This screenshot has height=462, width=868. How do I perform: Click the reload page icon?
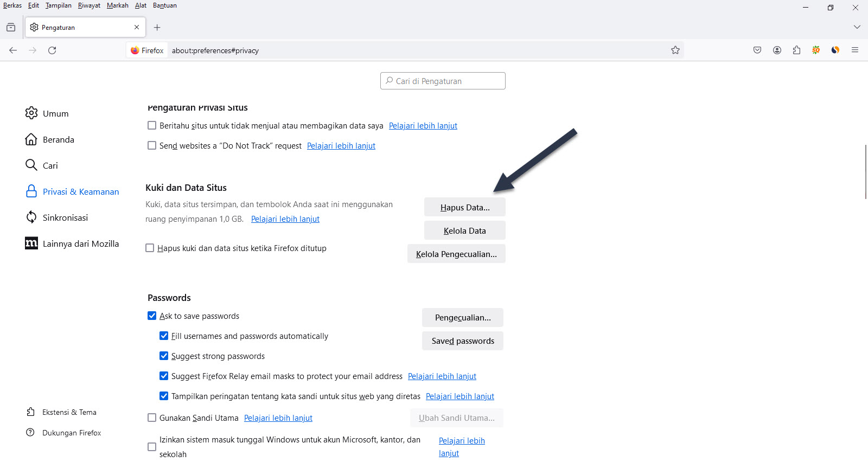click(52, 50)
